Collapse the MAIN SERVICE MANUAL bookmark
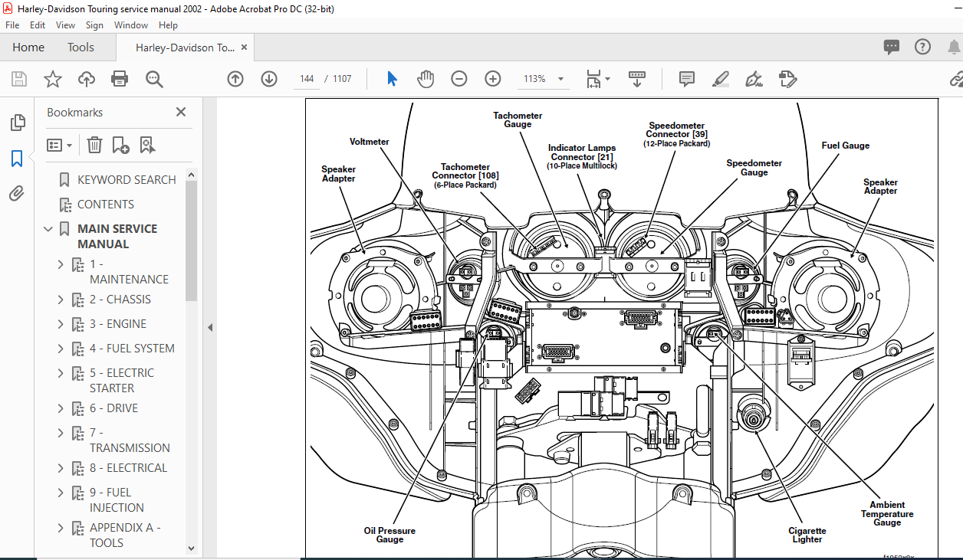Image resolution: width=963 pixels, height=560 pixels. 48,228
